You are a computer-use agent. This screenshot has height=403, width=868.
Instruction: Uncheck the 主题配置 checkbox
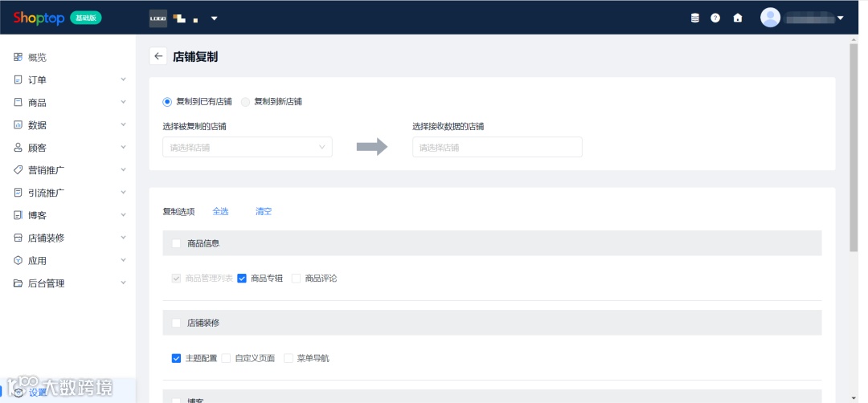[x=177, y=358]
